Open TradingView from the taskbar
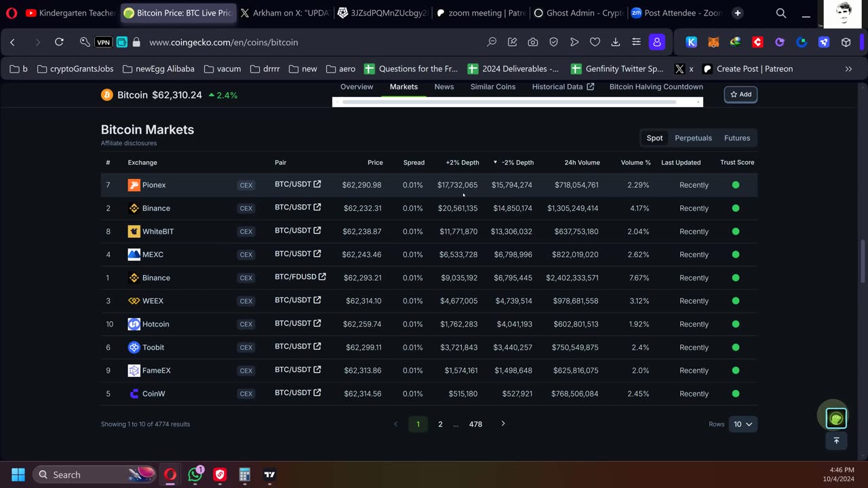868x488 pixels. click(269, 474)
